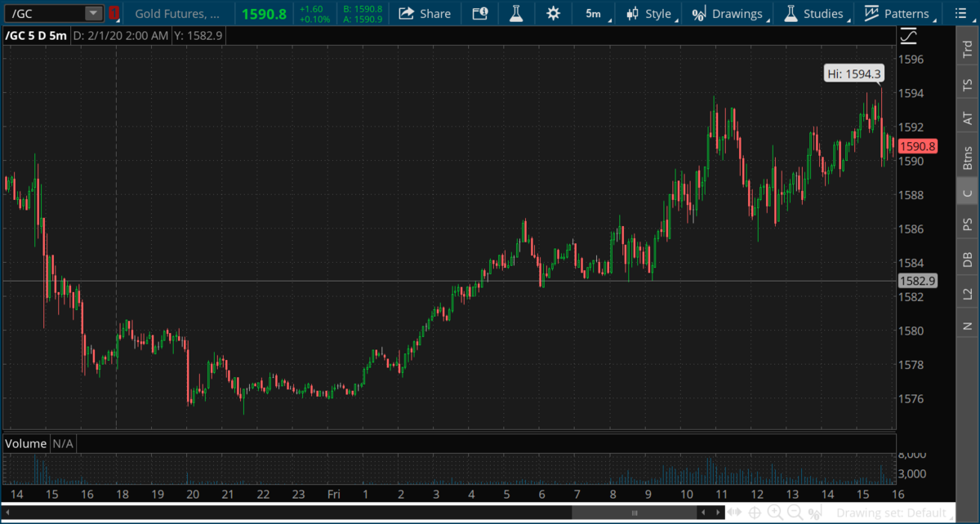Screen dimensions: 980x524
Task: Open the AT sidebar tab
Action: click(x=967, y=118)
